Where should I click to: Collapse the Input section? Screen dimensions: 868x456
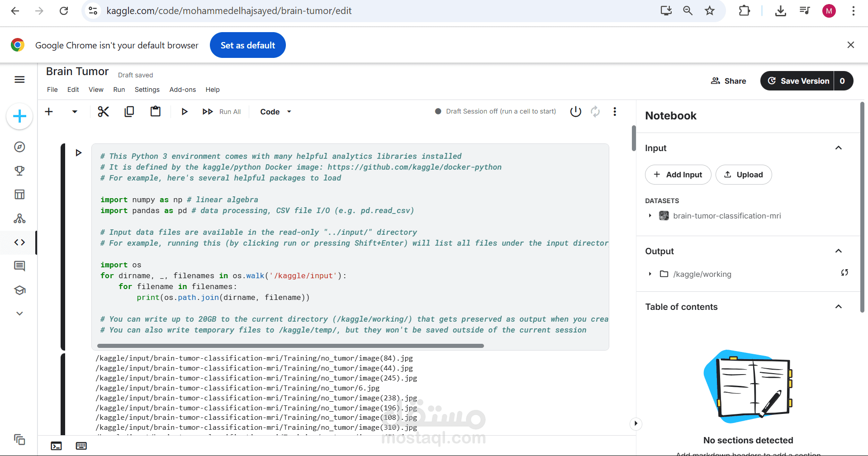pyautogui.click(x=839, y=148)
